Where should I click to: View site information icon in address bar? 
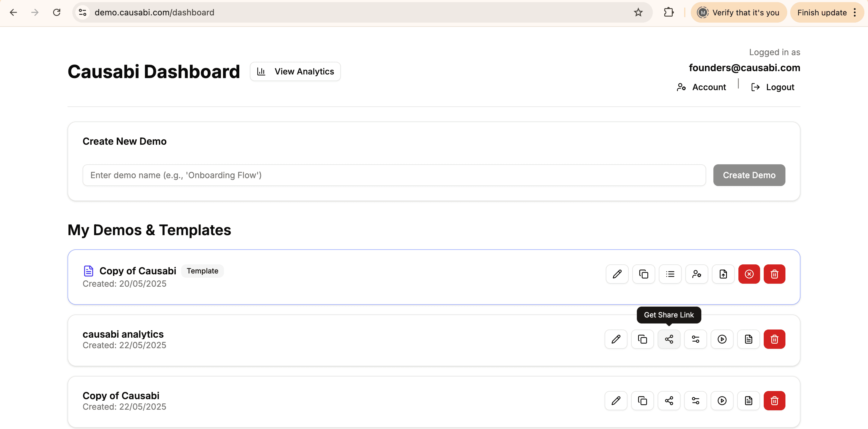tap(83, 12)
